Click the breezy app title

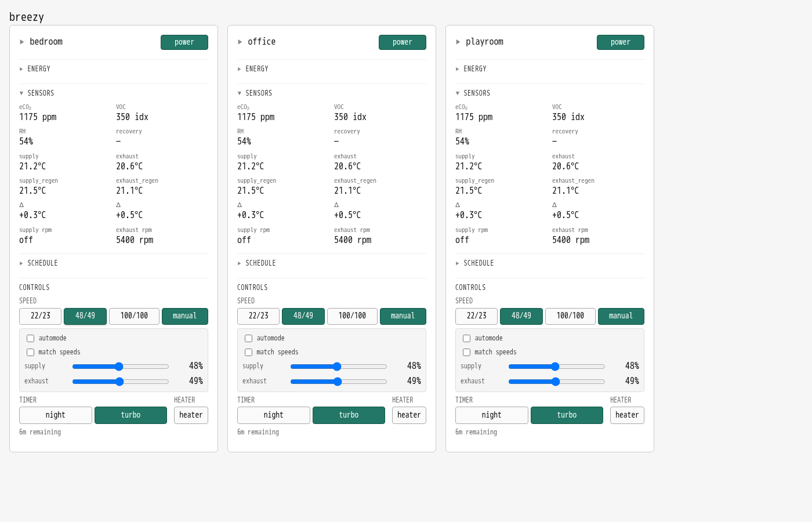pos(27,17)
